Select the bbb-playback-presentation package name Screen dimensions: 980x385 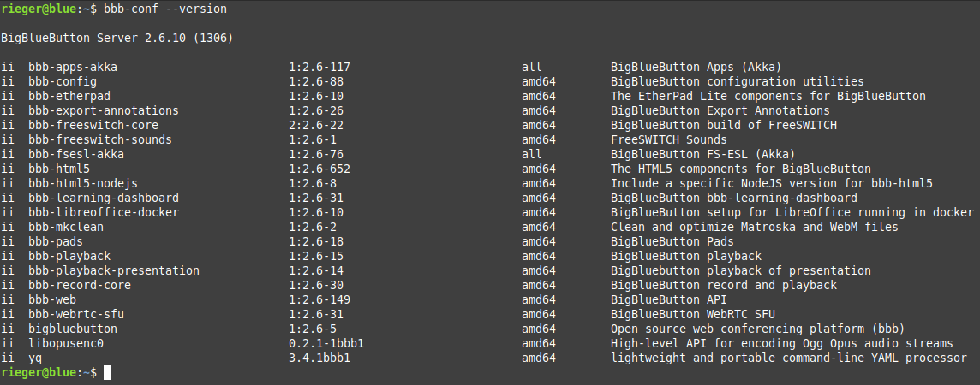[x=114, y=271]
